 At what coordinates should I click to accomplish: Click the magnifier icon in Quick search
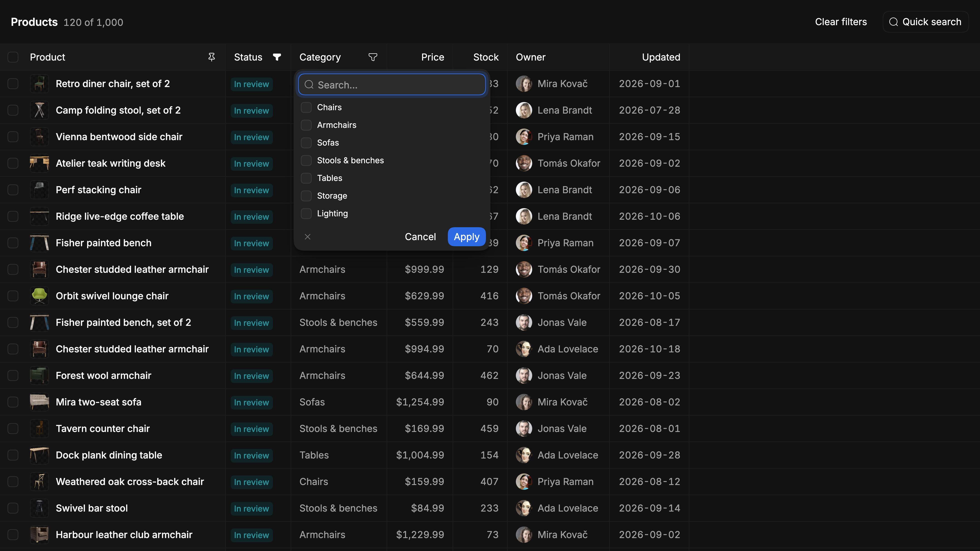894,22
